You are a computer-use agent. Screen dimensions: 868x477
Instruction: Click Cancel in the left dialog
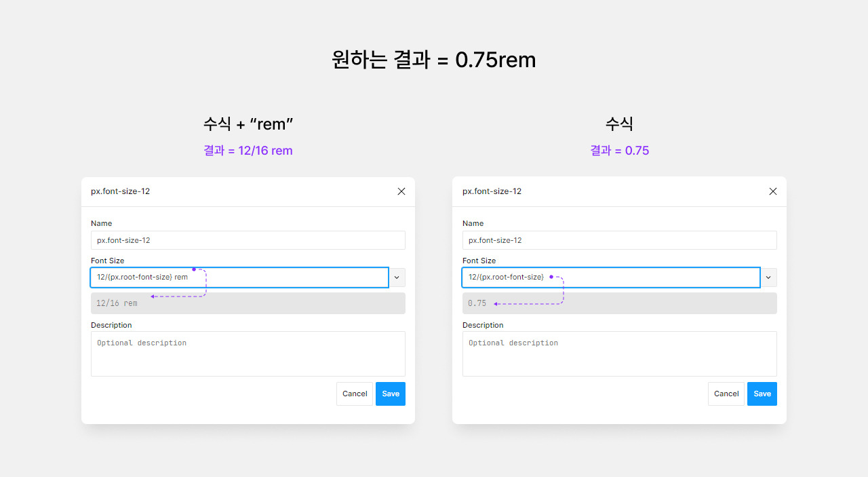(354, 394)
